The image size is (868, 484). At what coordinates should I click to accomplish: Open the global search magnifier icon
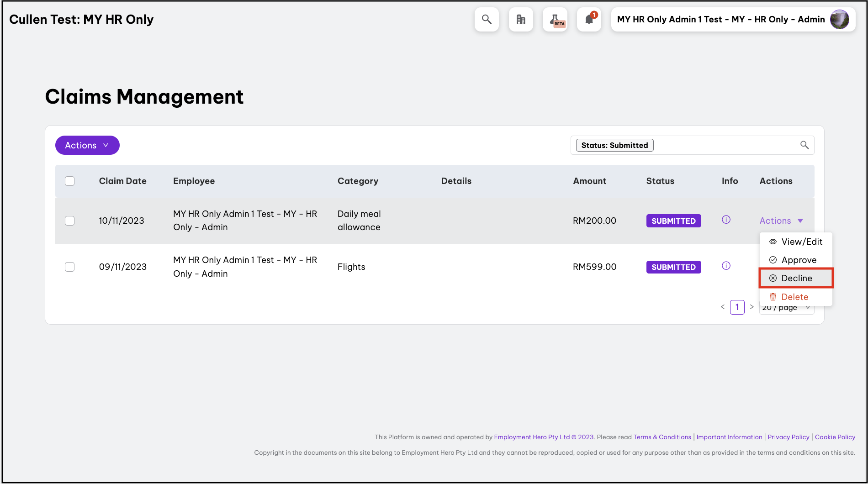[x=487, y=20]
